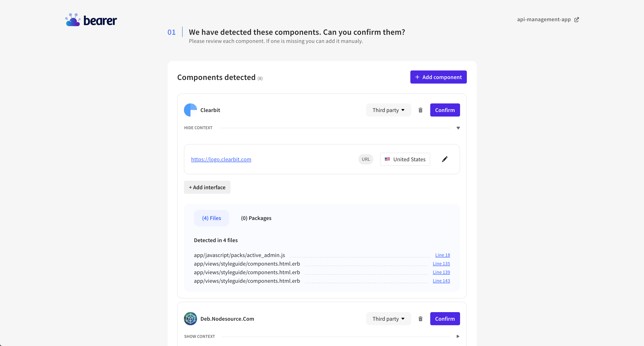Screen dimensions: 644x346
Task: Open the https://logo.clearbit.com link
Action: click(x=221, y=159)
